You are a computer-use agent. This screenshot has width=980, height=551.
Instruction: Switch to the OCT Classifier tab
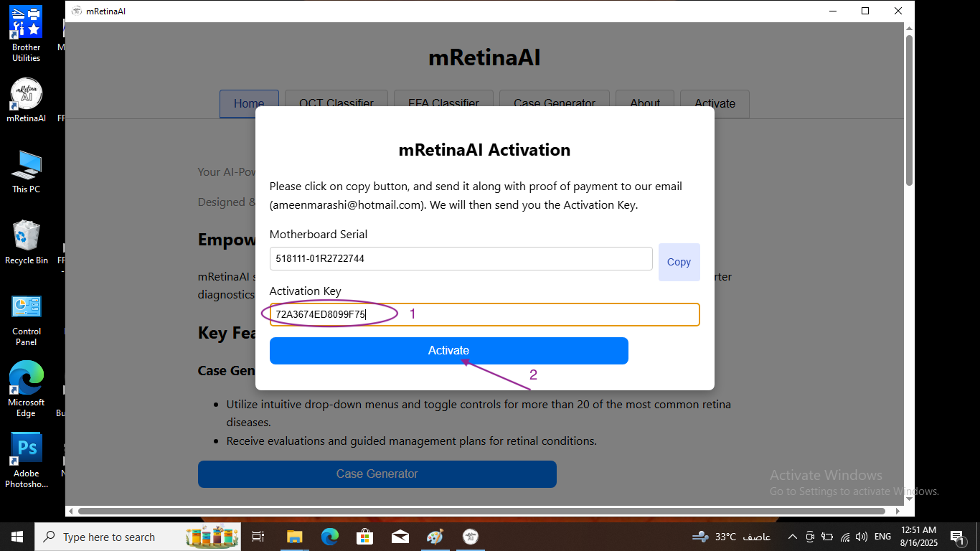point(336,104)
